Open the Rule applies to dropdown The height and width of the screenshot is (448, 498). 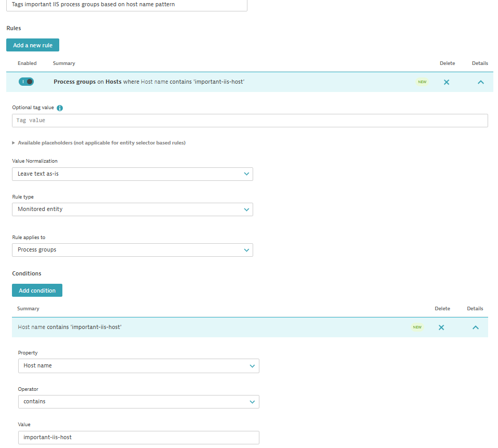pyautogui.click(x=132, y=250)
